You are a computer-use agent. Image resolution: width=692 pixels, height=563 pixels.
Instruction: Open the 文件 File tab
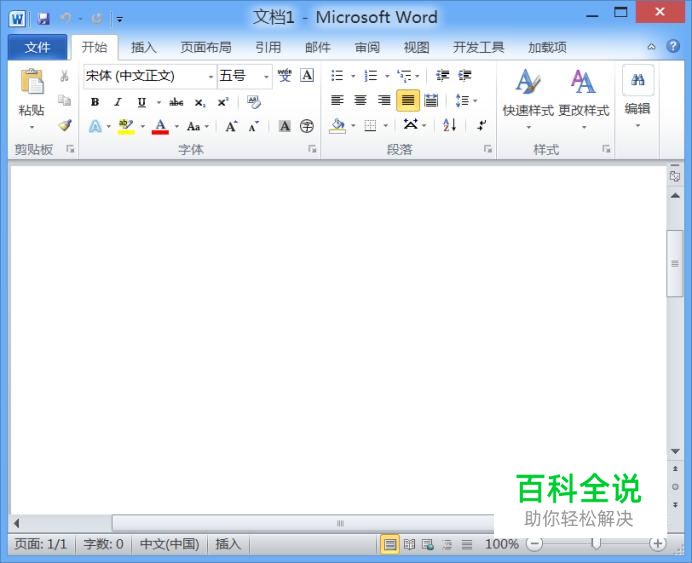(37, 47)
